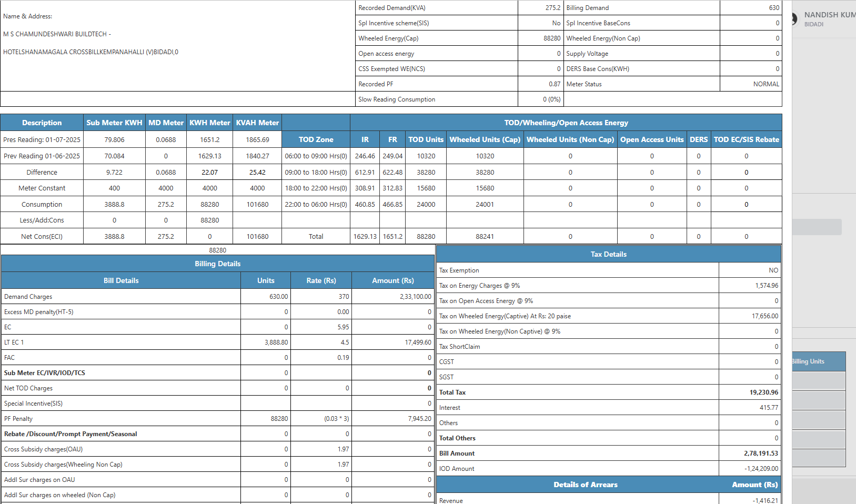Click the 'Recorded Demand(KVA)' label
The width and height of the screenshot is (856, 504).
click(391, 8)
